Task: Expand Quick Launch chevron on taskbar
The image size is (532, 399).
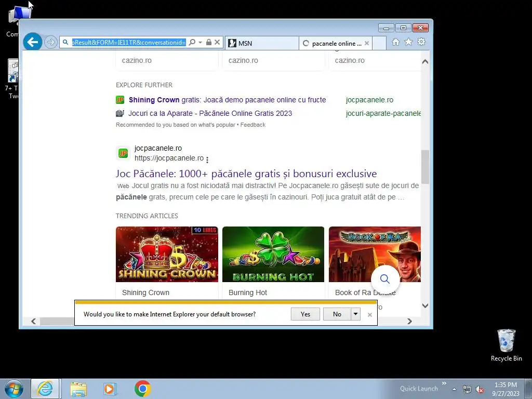Action: coord(444,383)
